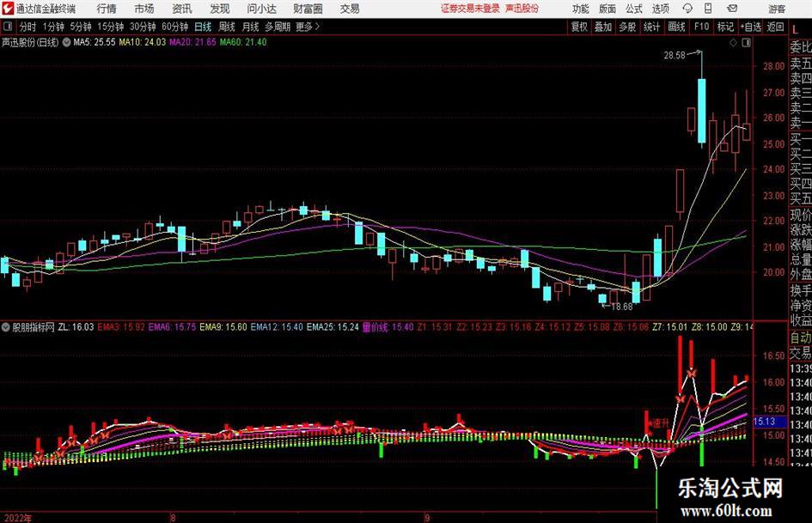Open the 问小达 menu

pos(261,9)
